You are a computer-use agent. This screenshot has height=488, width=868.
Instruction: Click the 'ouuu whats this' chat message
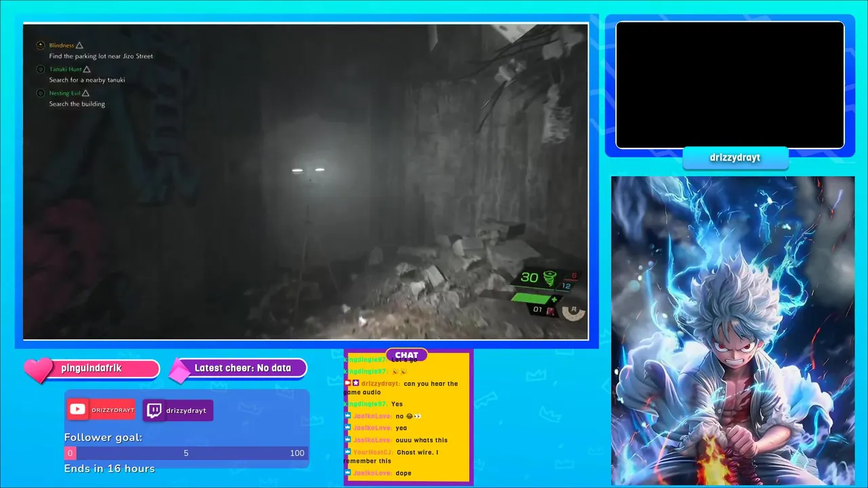pos(422,440)
